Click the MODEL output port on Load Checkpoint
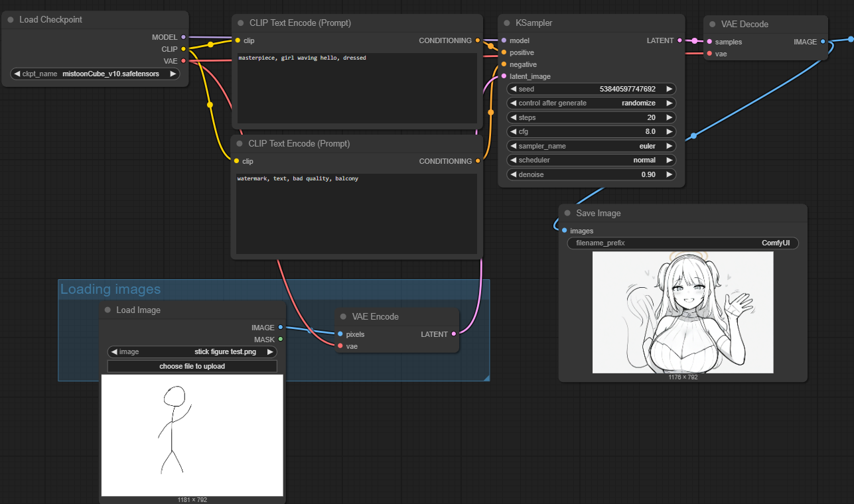The width and height of the screenshot is (854, 504). [184, 37]
